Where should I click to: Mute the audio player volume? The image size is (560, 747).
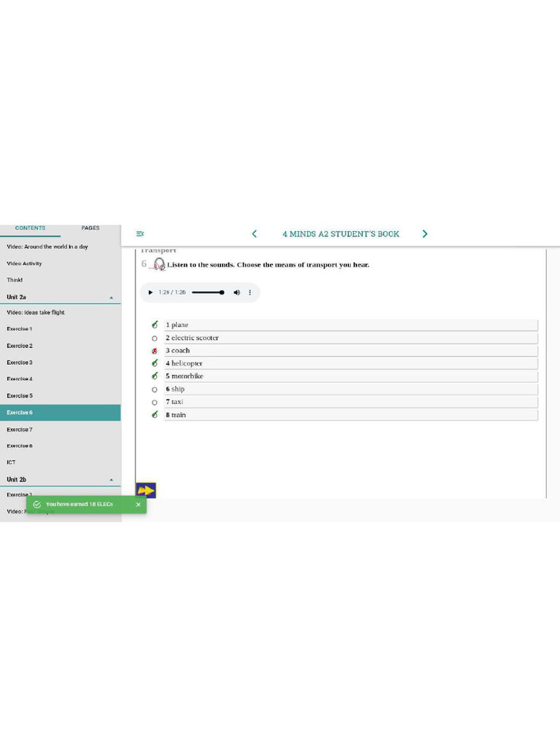[x=237, y=293]
